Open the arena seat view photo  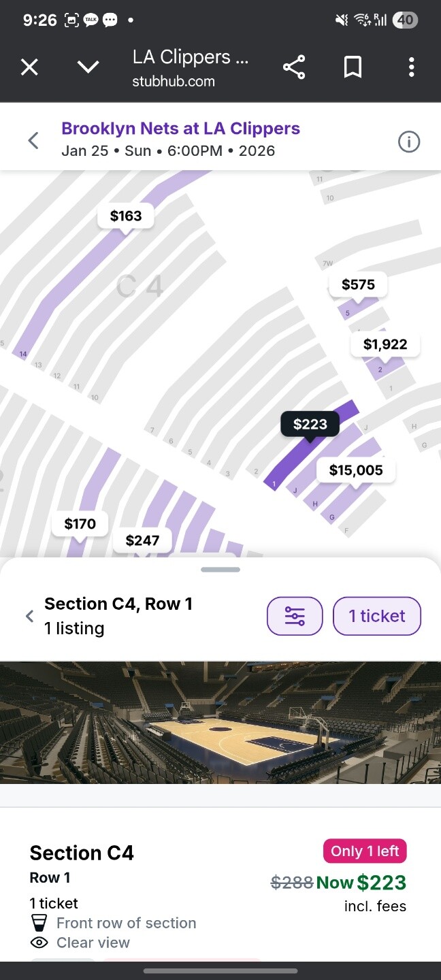click(x=220, y=722)
